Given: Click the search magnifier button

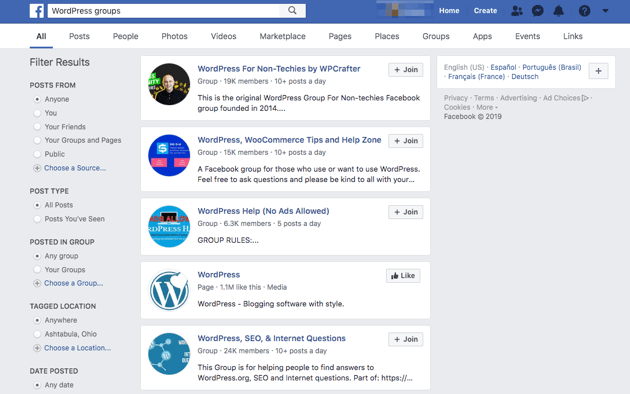Looking at the screenshot, I should tap(292, 11).
